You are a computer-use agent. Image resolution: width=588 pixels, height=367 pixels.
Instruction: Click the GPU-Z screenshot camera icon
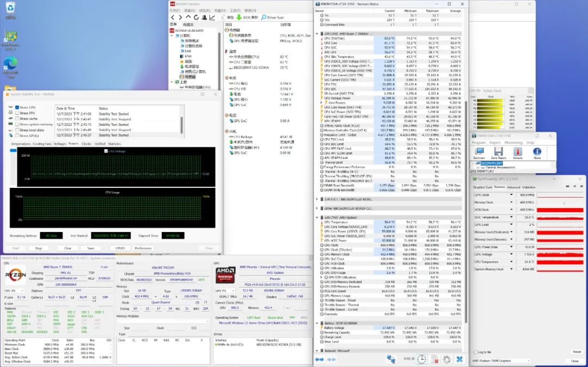click(568, 186)
